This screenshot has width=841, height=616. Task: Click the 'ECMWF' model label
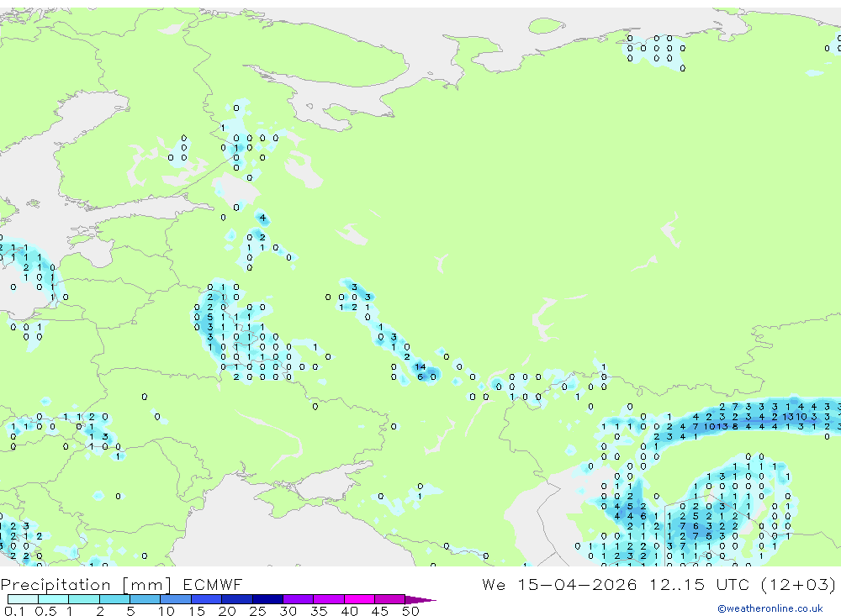pos(213,584)
